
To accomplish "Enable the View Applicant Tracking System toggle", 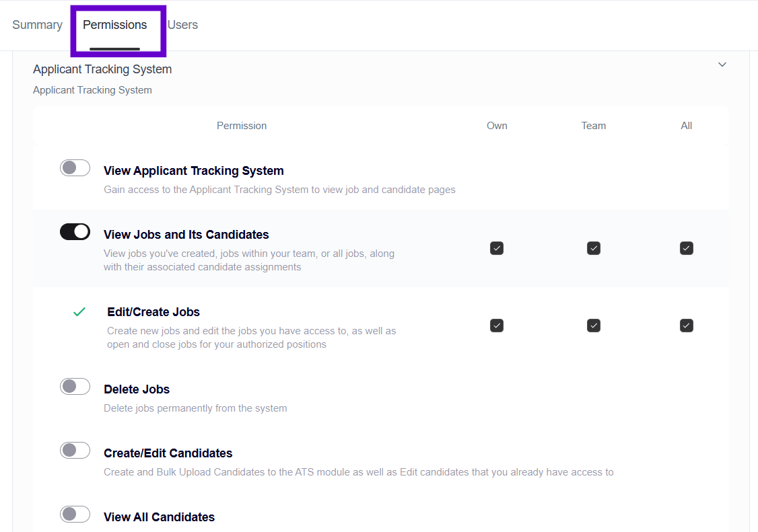I will (75, 168).
